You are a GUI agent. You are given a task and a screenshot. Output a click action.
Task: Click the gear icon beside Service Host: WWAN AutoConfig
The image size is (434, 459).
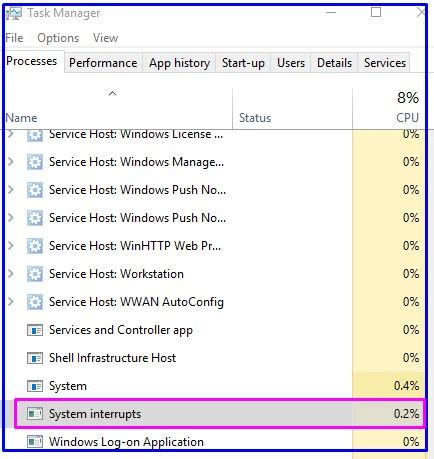click(x=35, y=302)
